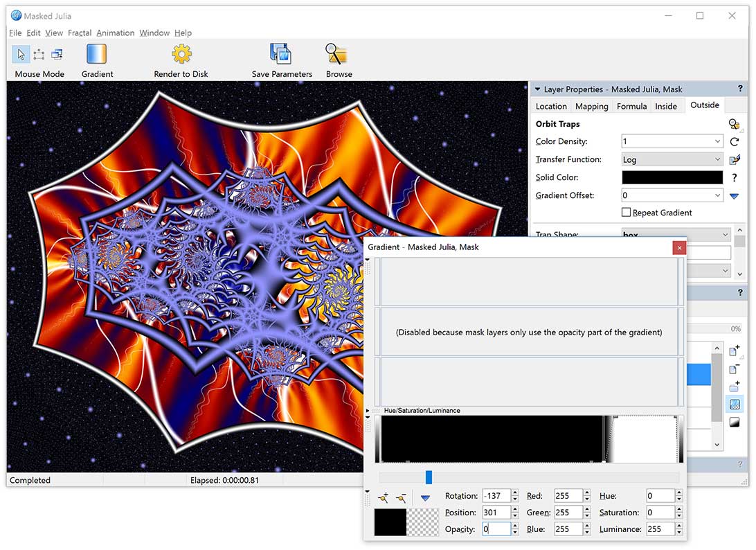This screenshot has width=756, height=550.
Task: Increase the Luminance value with up stepper
Action: [x=679, y=526]
